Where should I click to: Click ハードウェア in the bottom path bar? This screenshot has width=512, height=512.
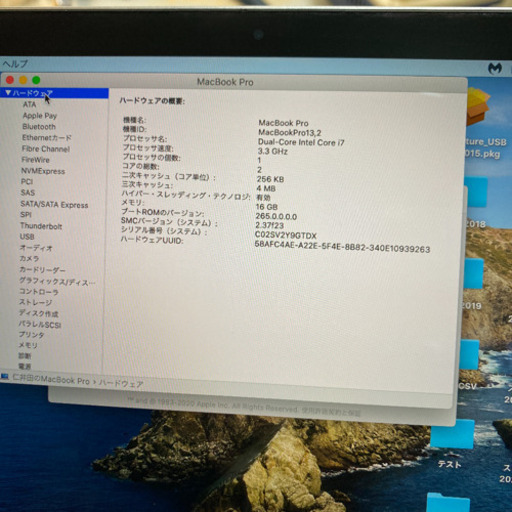tap(121, 383)
